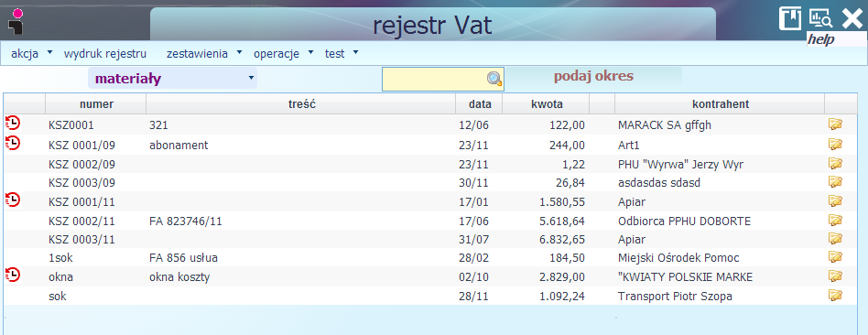
Task: Click the application logo in the top-left corner
Action: point(16,20)
